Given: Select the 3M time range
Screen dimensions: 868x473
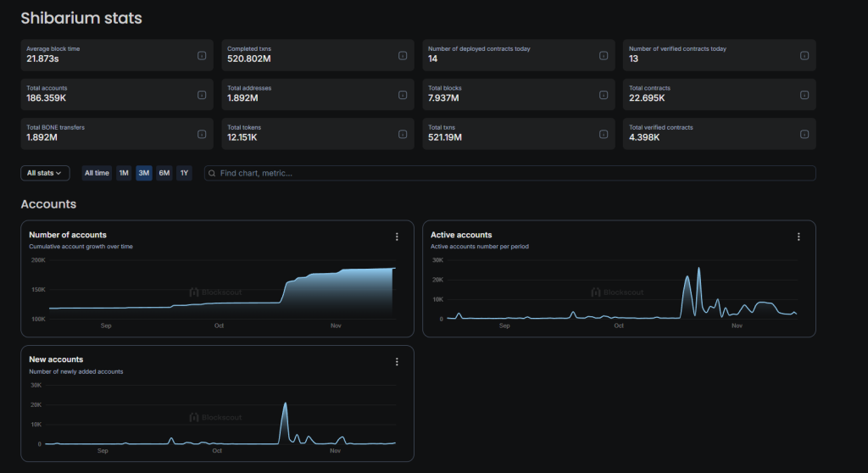Looking at the screenshot, I should (x=144, y=173).
